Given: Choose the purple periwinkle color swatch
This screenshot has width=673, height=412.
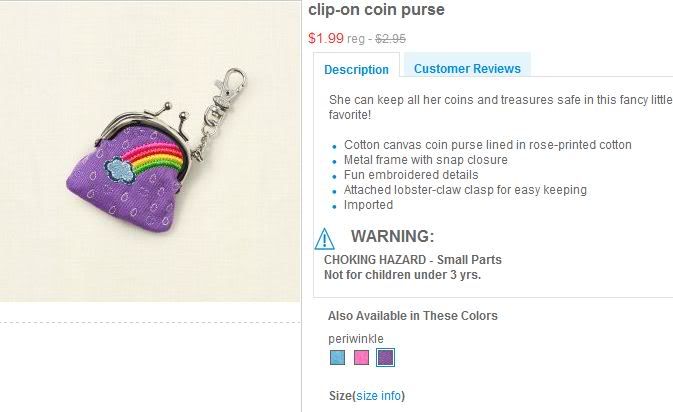Looking at the screenshot, I should (x=386, y=357).
